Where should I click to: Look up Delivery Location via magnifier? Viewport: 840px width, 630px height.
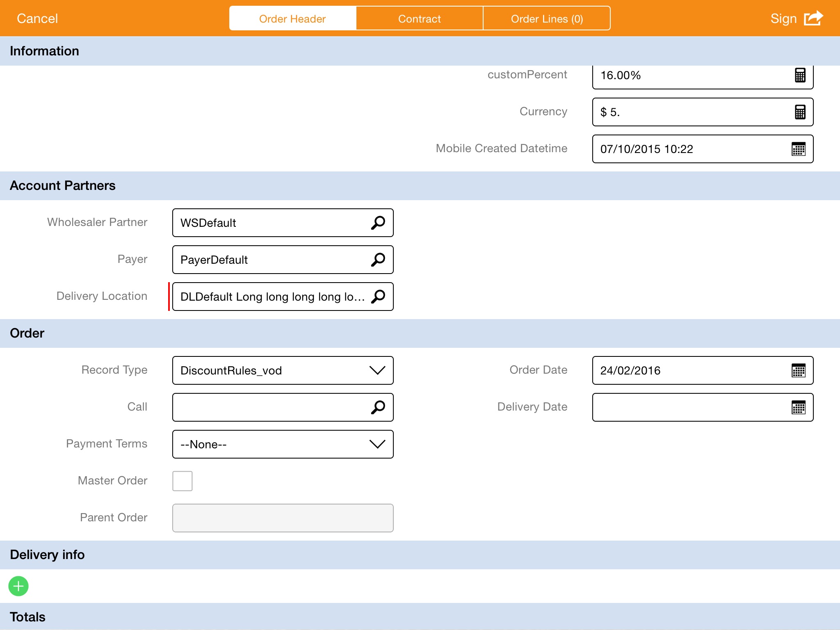coord(378,297)
